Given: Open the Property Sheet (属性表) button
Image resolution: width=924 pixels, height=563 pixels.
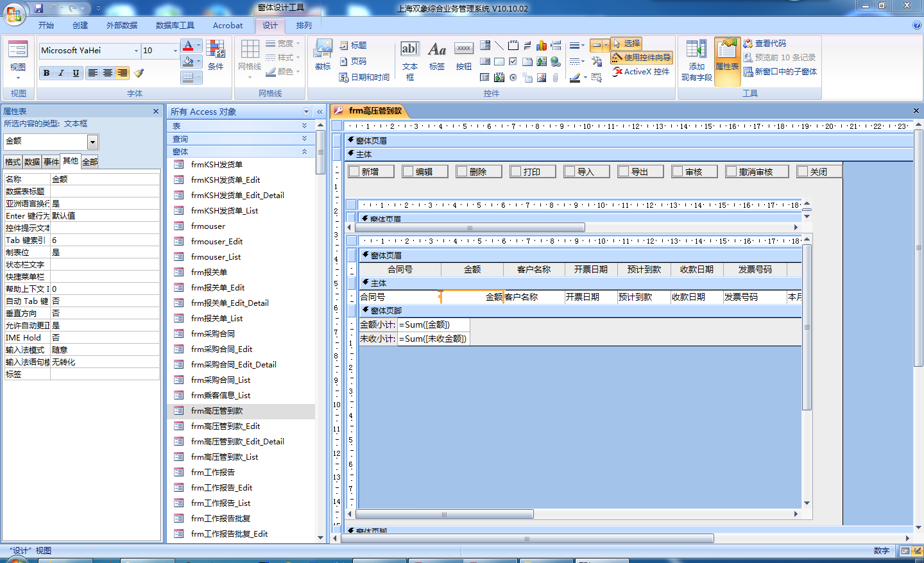Looking at the screenshot, I should click(x=727, y=62).
